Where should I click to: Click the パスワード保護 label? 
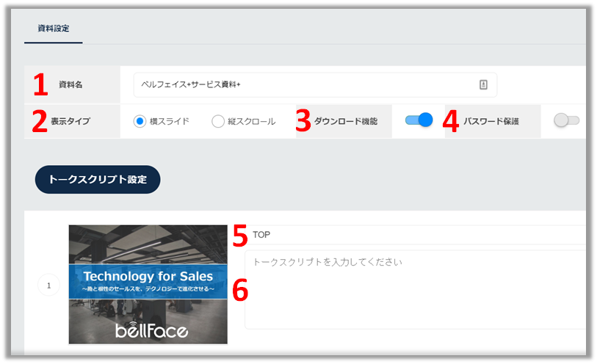click(x=491, y=121)
